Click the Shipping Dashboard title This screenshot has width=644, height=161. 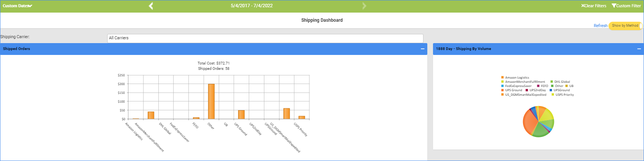tap(322, 20)
